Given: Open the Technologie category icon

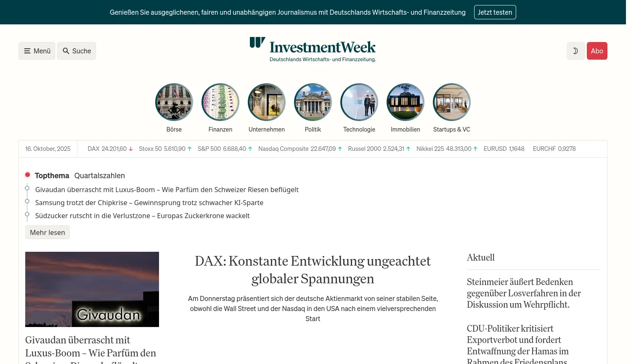Looking at the screenshot, I should click(x=359, y=102).
